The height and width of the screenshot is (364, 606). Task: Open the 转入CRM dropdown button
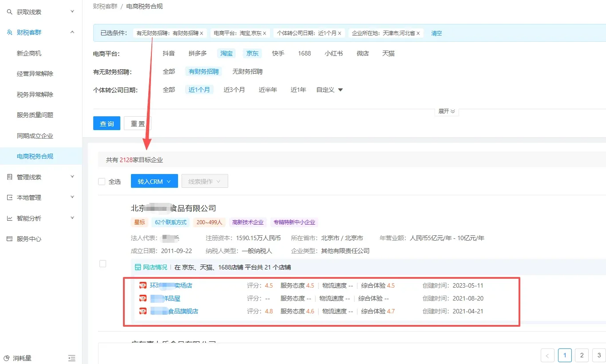click(154, 181)
